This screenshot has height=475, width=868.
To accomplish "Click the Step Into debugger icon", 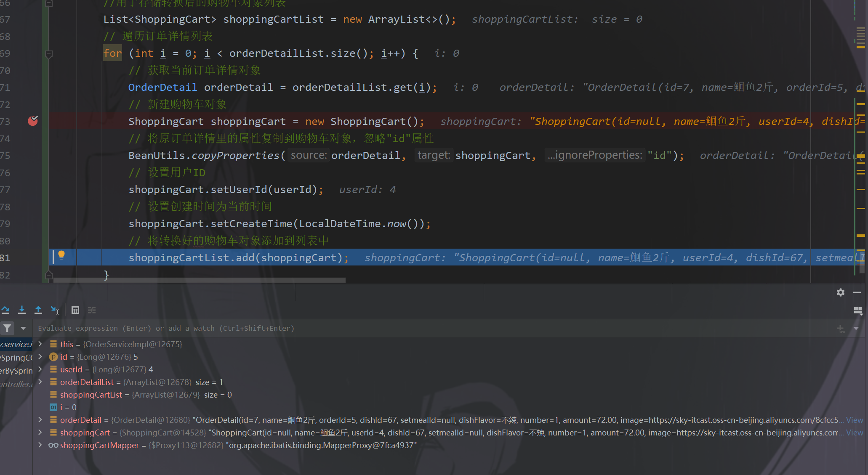I will 22,310.
